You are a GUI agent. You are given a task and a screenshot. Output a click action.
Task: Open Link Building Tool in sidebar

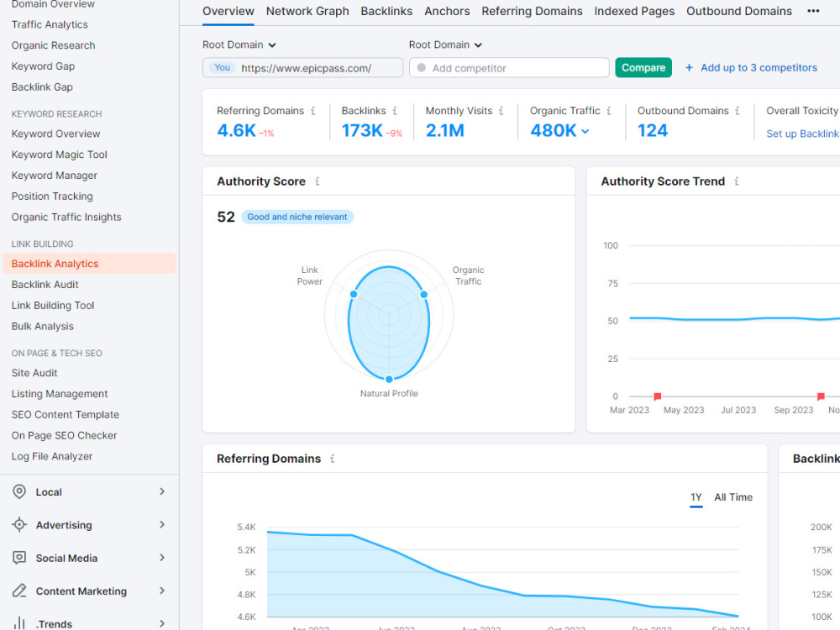pyautogui.click(x=53, y=306)
